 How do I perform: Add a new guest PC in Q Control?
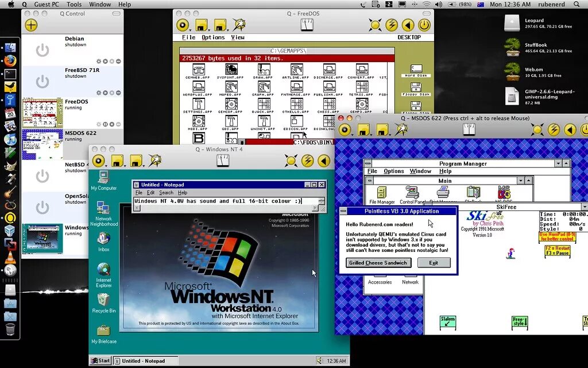coord(31,25)
